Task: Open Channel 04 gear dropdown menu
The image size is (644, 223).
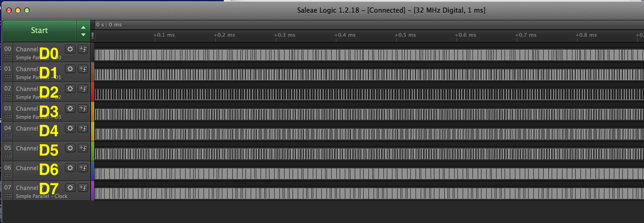Action: pyautogui.click(x=70, y=128)
